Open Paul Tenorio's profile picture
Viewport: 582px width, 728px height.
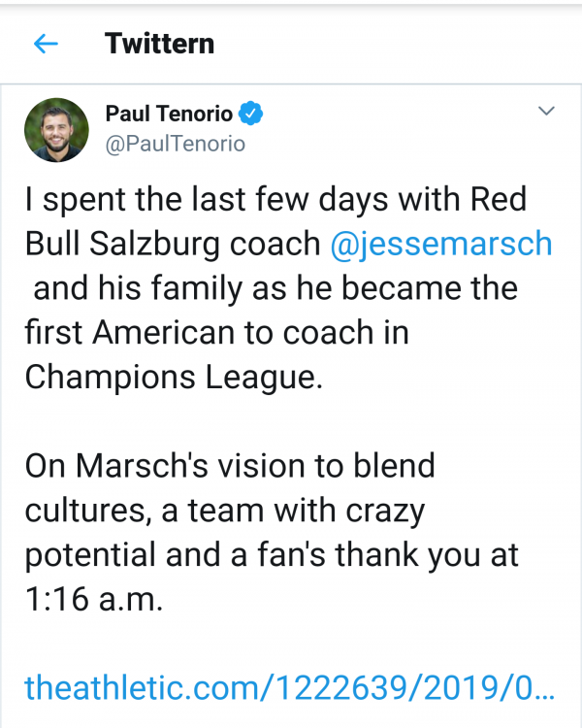coord(56,130)
